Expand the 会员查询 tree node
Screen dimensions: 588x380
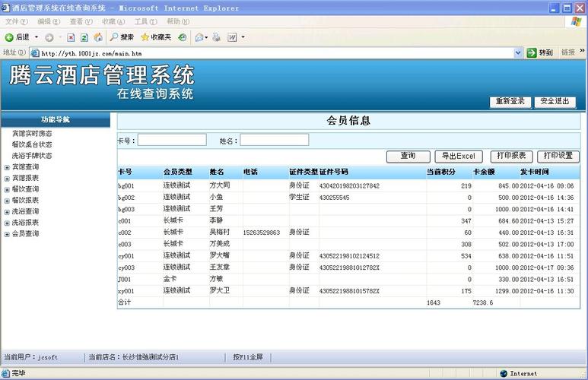pyautogui.click(x=7, y=234)
